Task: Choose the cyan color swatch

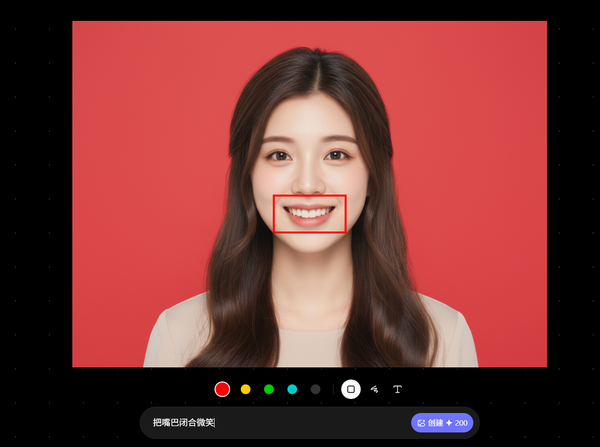Action: [x=292, y=389]
